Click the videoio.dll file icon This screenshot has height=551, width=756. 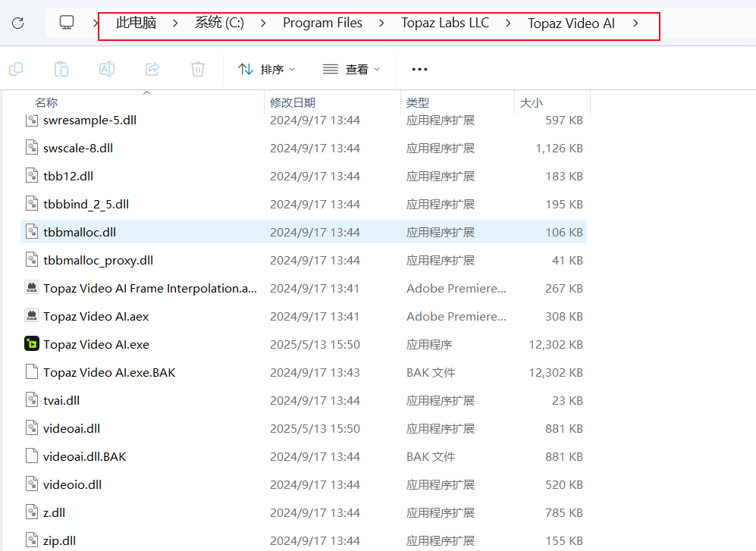pos(32,484)
